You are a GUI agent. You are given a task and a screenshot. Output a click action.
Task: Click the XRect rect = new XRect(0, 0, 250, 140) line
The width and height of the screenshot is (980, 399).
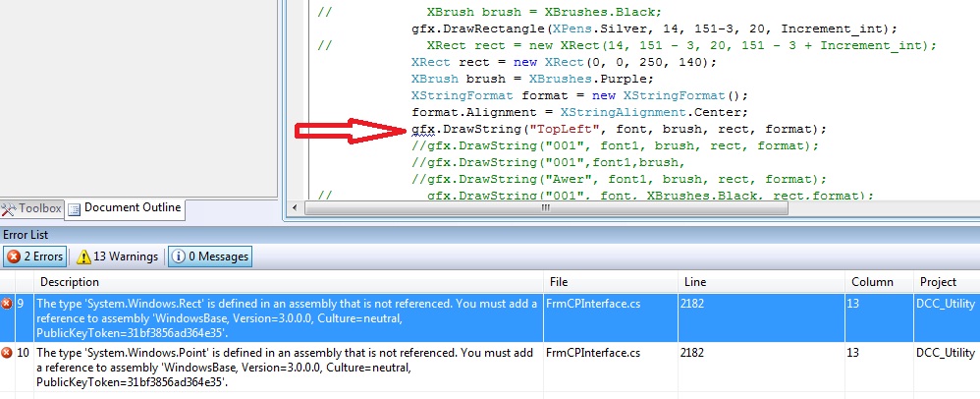(564, 62)
